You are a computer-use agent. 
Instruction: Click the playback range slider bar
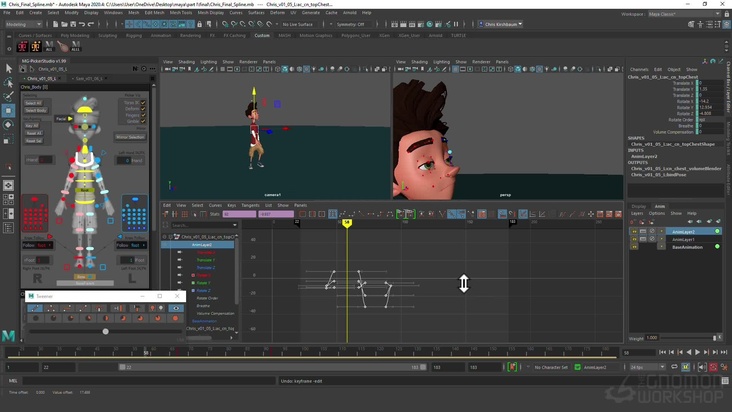tap(272, 367)
